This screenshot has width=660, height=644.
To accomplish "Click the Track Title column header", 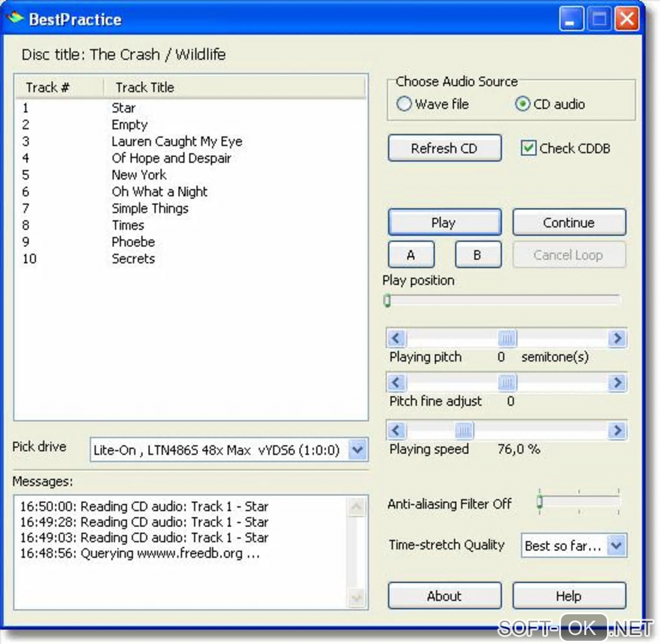I will tap(234, 87).
